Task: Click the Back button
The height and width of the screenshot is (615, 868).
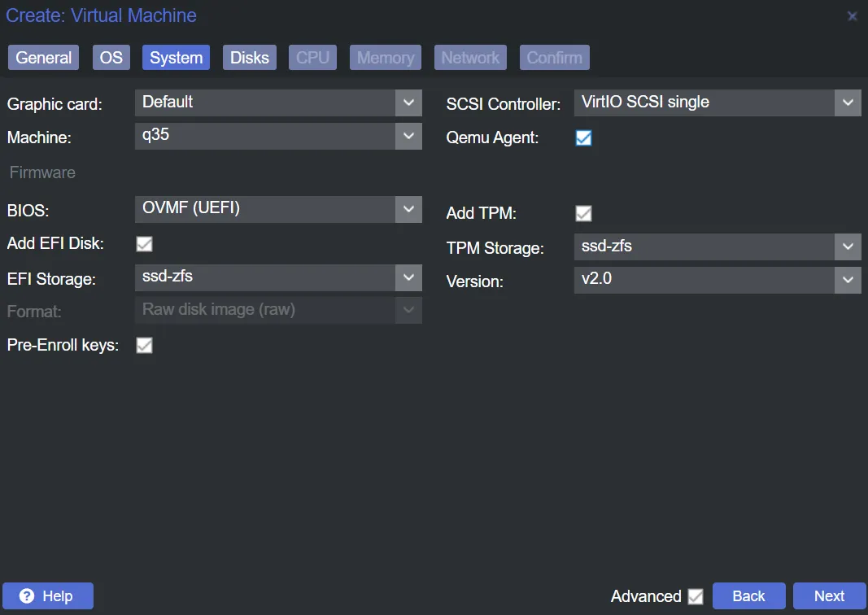Action: 748,596
